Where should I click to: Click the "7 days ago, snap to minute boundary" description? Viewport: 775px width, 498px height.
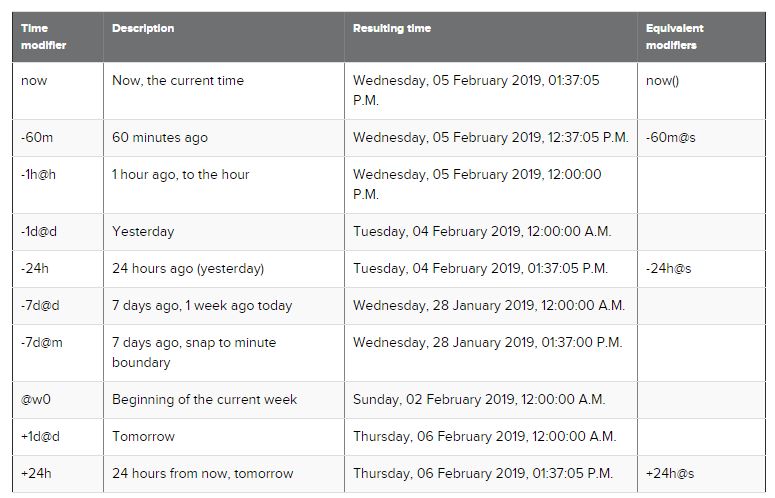click(194, 352)
